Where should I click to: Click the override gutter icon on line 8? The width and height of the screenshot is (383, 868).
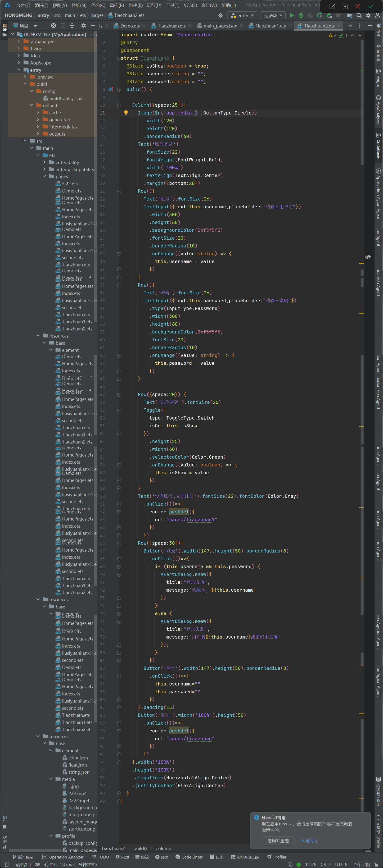(110, 89)
